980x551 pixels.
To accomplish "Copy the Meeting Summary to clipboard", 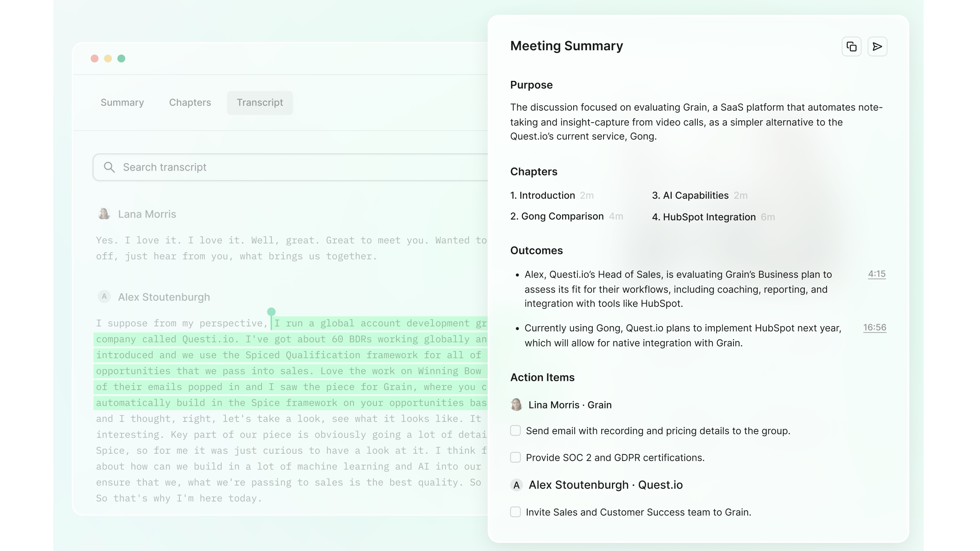I will pos(851,46).
